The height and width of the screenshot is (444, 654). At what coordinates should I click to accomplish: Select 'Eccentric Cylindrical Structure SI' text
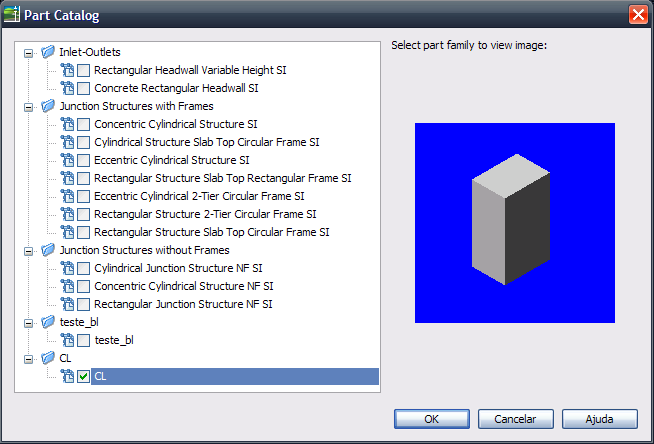click(171, 160)
